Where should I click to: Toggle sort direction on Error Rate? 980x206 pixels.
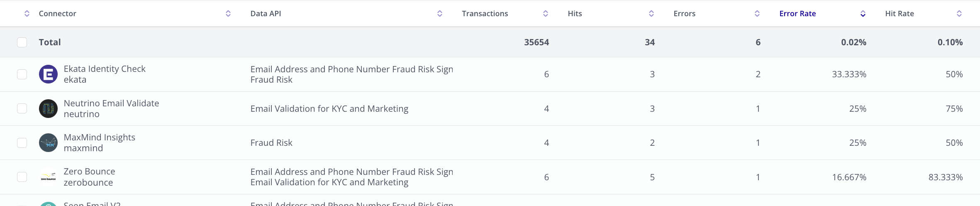863,14
